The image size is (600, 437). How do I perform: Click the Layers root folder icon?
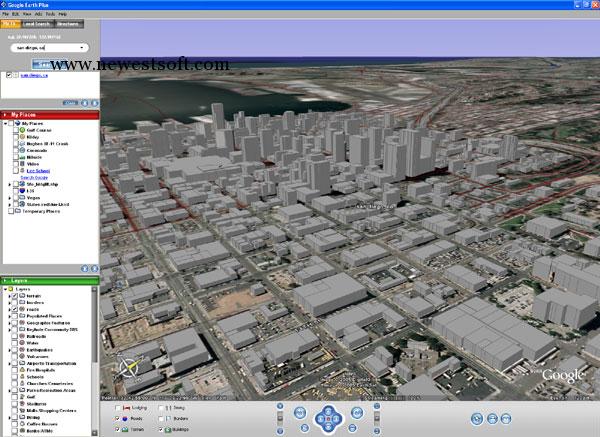tap(11, 289)
